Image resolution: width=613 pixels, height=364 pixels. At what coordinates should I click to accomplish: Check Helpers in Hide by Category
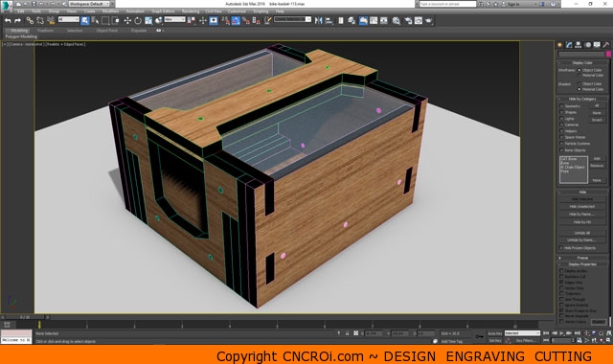562,131
